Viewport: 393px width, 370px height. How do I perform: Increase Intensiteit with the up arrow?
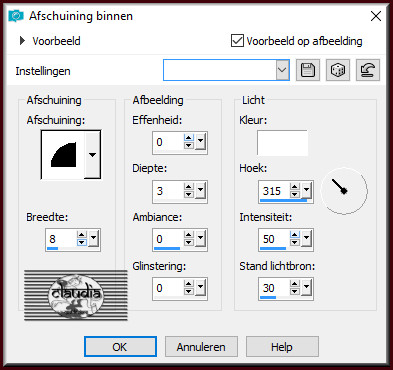[x=295, y=235]
